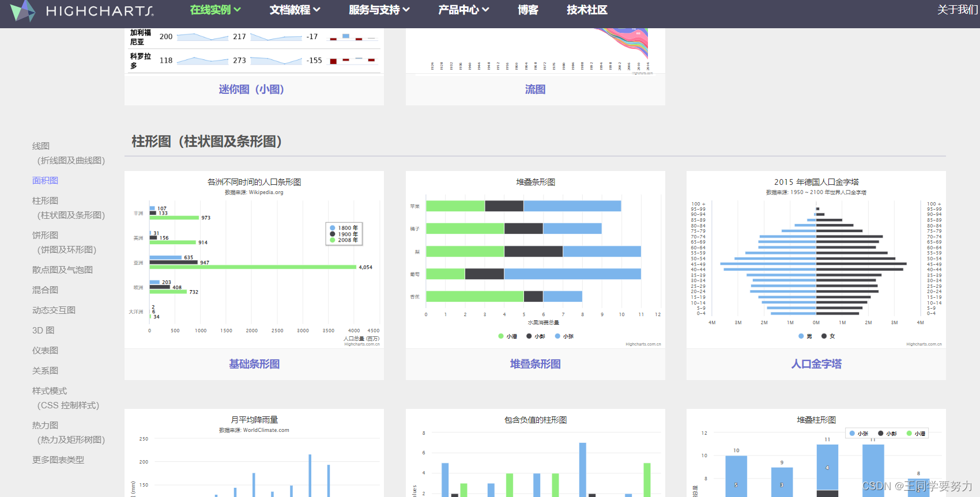Image resolution: width=980 pixels, height=497 pixels.
Task: Toggle 小彭 legend in stacked bar chart
Action: click(536, 336)
